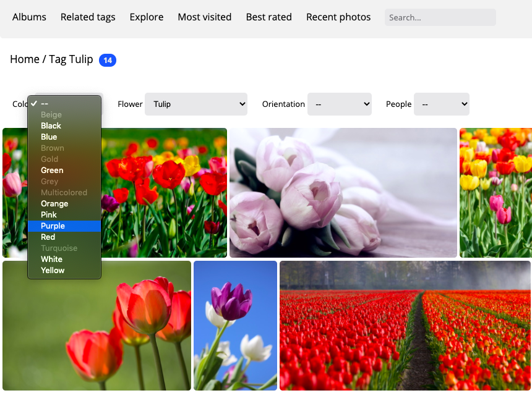
Task: Open the pale pink tulip bouquet photo
Action: pyautogui.click(x=343, y=192)
